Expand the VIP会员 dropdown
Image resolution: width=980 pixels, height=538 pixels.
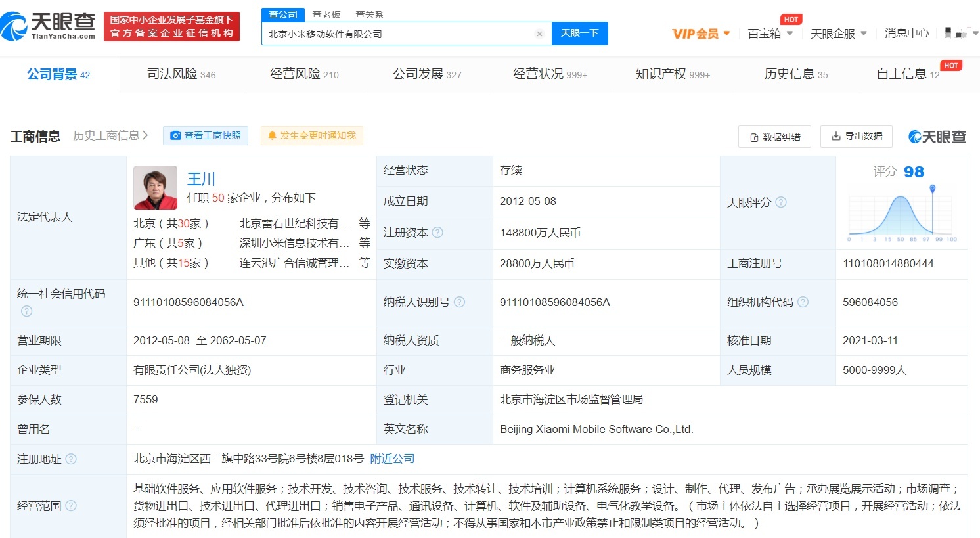pos(702,34)
